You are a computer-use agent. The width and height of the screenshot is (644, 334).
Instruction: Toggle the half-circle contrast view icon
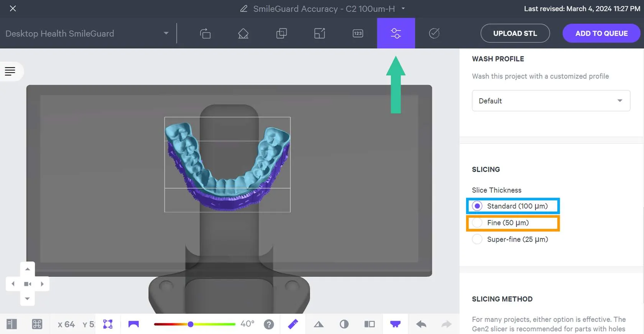pyautogui.click(x=344, y=324)
